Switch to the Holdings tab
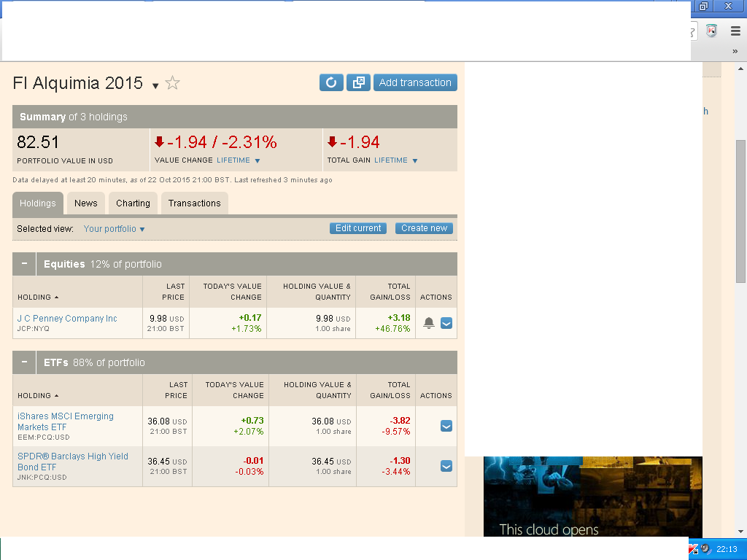 pos(38,203)
